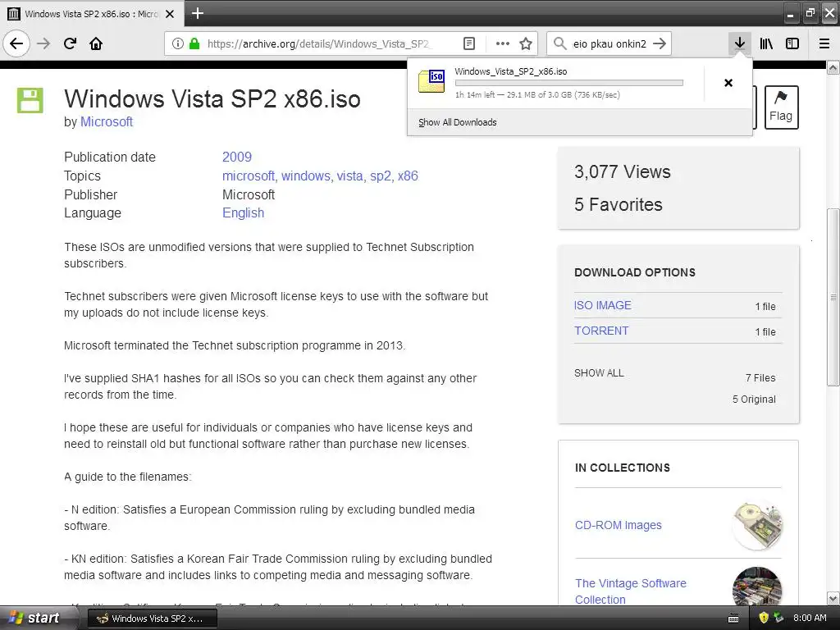Open page actions three-dot menu
This screenshot has height=630, width=840.
[503, 43]
